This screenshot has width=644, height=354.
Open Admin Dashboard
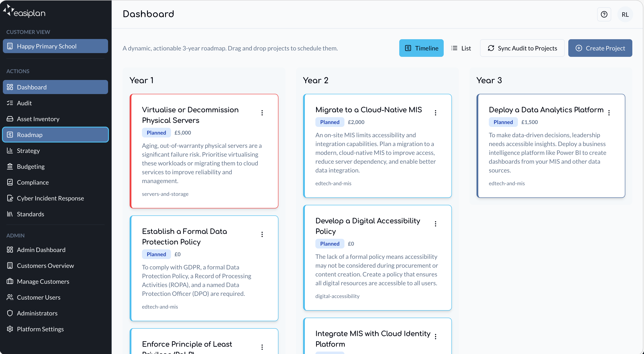click(55, 250)
